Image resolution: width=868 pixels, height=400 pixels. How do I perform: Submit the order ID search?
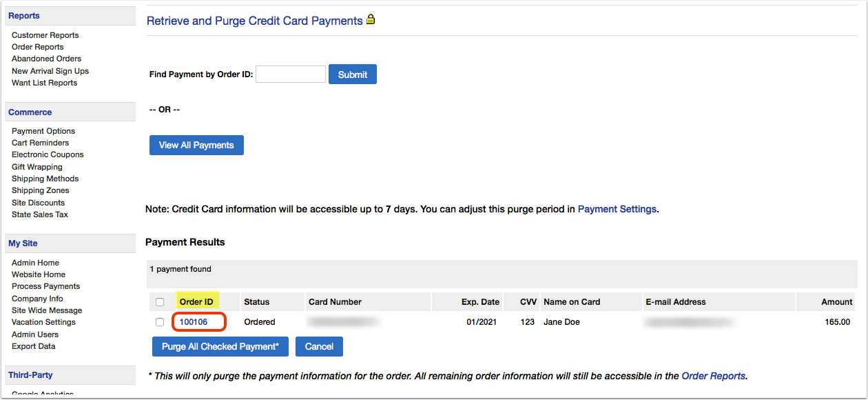coord(353,74)
